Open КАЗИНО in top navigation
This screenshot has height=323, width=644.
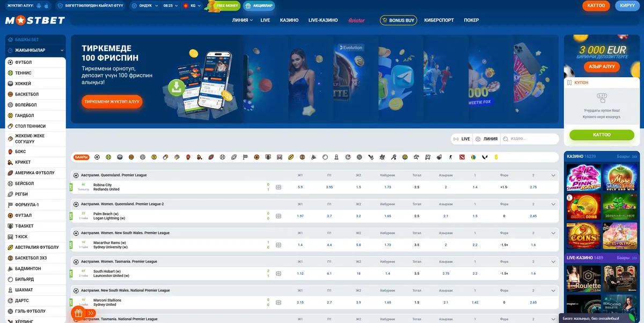pos(289,20)
